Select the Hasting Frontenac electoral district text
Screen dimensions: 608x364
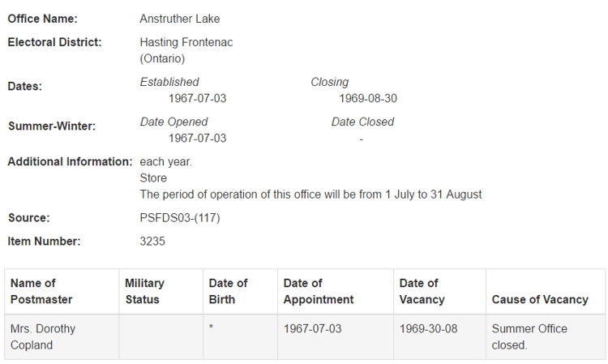coord(186,50)
